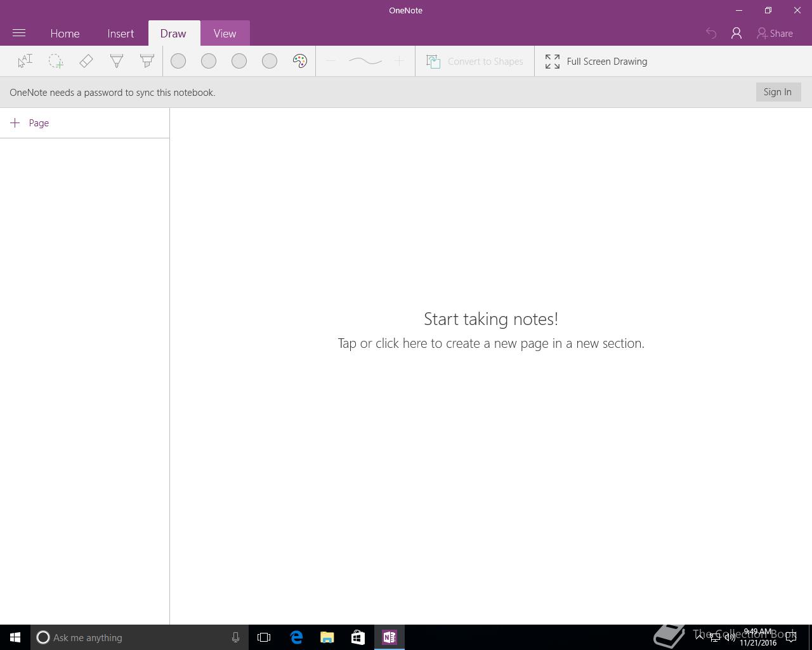Open the Windows Store from the taskbar
Image resolution: width=812 pixels, height=650 pixels.
[358, 637]
